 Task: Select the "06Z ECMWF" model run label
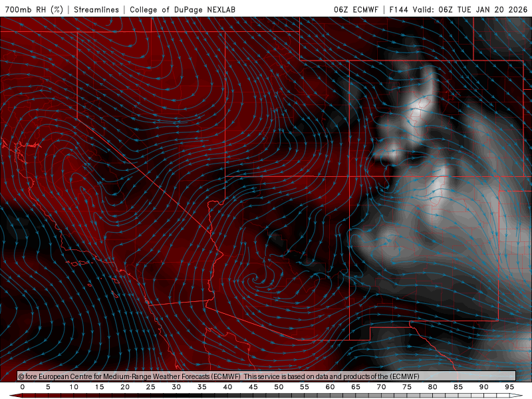(x=356, y=9)
